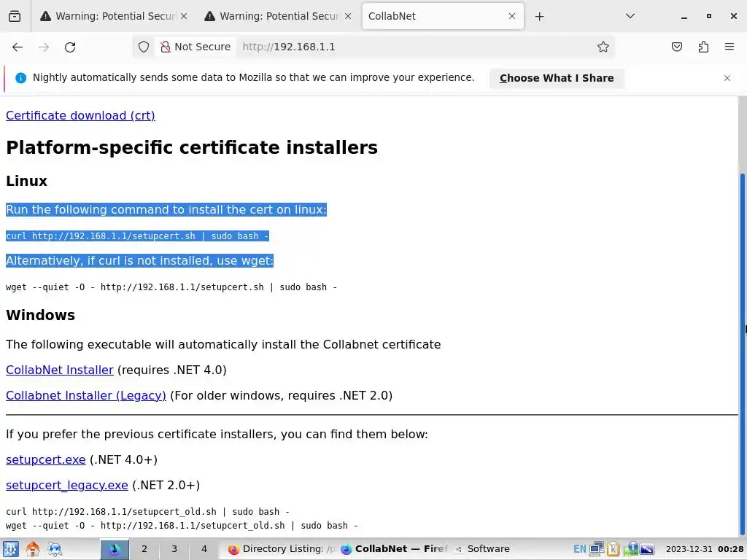The image size is (747, 560).
Task: Download setupcert_legacy.exe link
Action: point(66,485)
